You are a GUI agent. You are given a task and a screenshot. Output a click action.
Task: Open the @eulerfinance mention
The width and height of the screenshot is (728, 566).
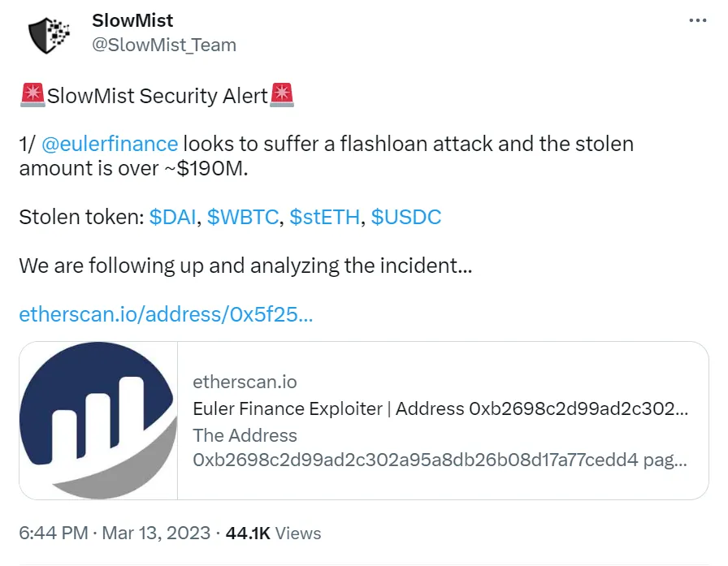109,145
